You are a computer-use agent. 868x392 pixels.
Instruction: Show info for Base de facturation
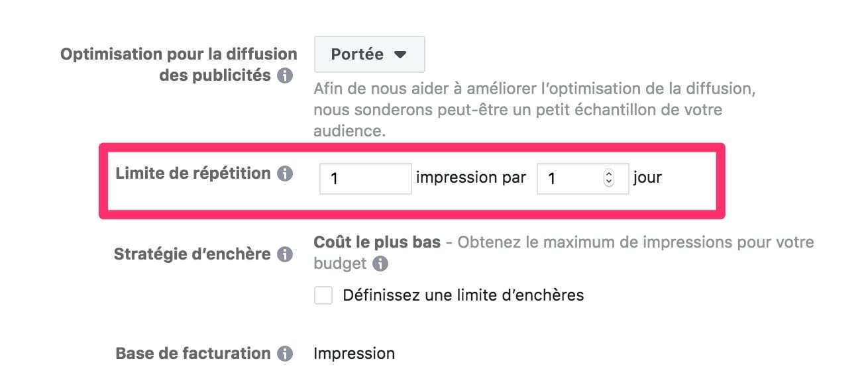(x=285, y=354)
